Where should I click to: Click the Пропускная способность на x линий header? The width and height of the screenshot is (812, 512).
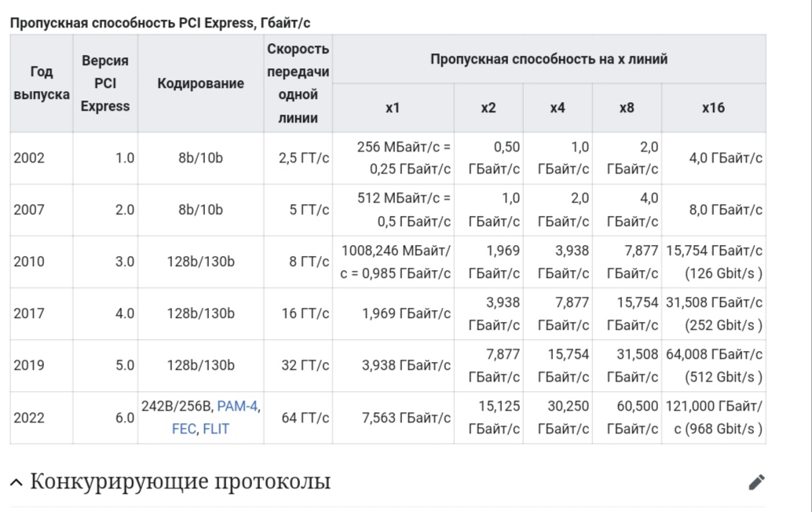pyautogui.click(x=549, y=59)
